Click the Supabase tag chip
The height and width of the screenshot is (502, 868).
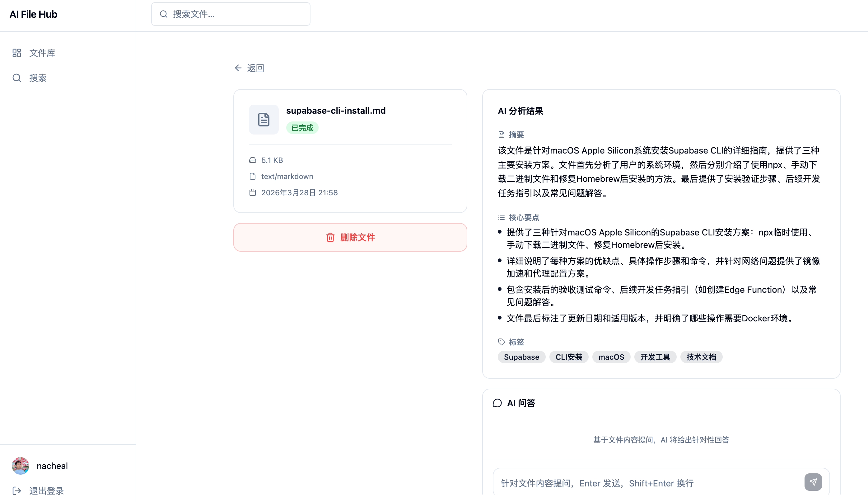pyautogui.click(x=521, y=357)
